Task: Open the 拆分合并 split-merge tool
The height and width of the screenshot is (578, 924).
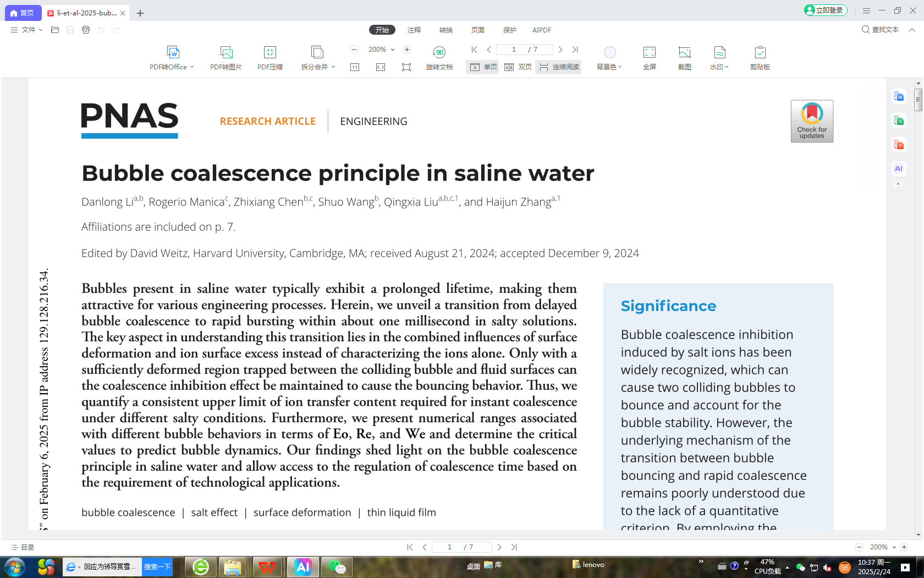Action: pos(317,58)
